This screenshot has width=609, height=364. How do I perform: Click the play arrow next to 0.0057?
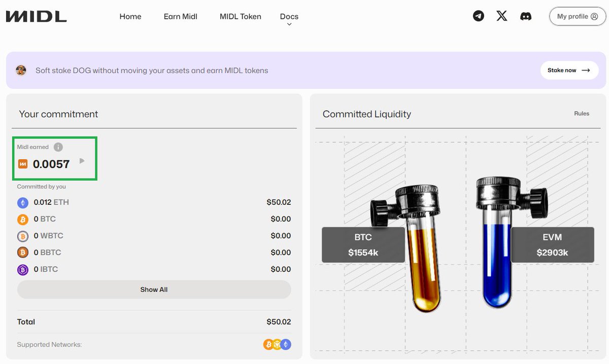click(82, 161)
